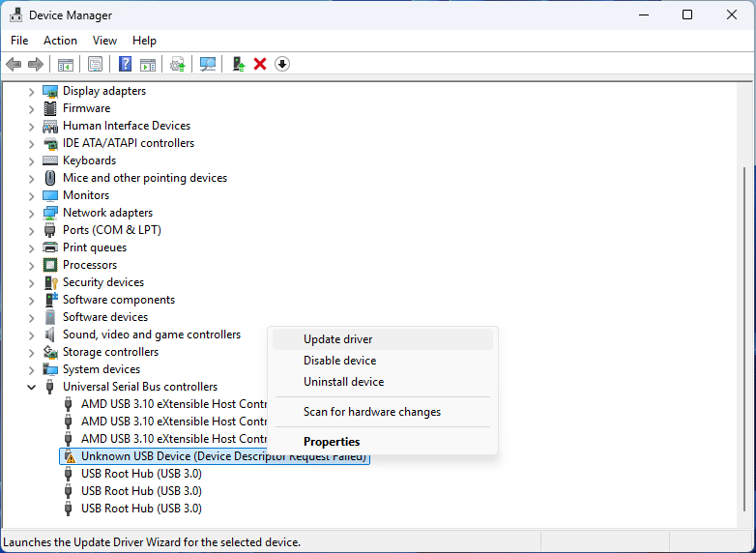The image size is (756, 553).
Task: Select the Monitors tree item label
Action: point(86,195)
